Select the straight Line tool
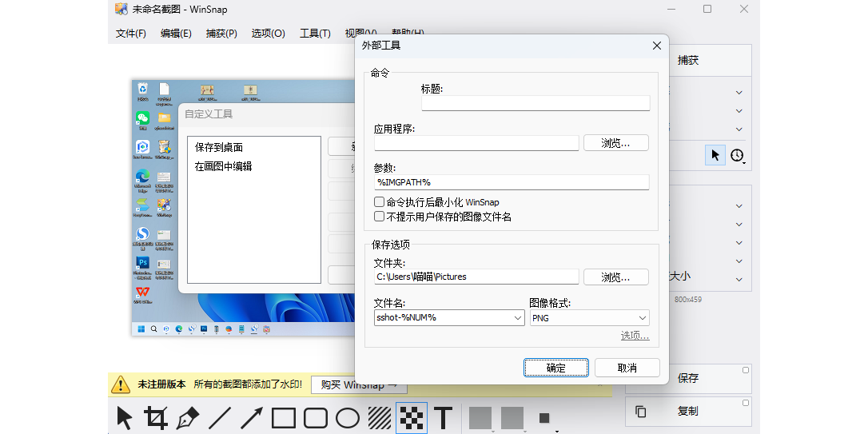 coord(219,418)
